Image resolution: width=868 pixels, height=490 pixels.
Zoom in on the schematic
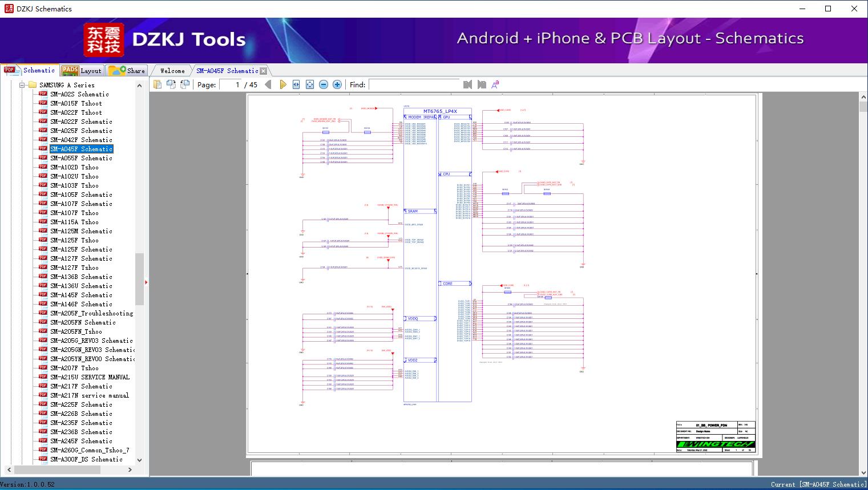click(x=337, y=84)
